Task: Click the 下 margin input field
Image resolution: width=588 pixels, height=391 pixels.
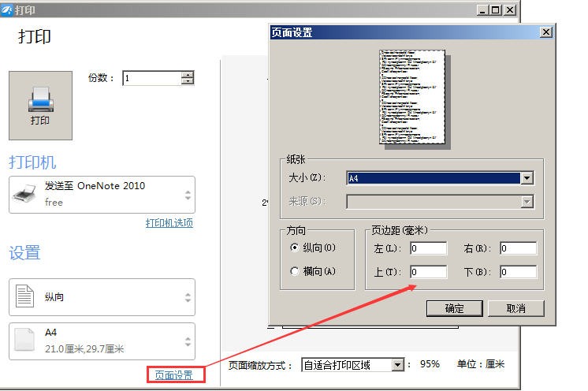Action: click(x=518, y=272)
